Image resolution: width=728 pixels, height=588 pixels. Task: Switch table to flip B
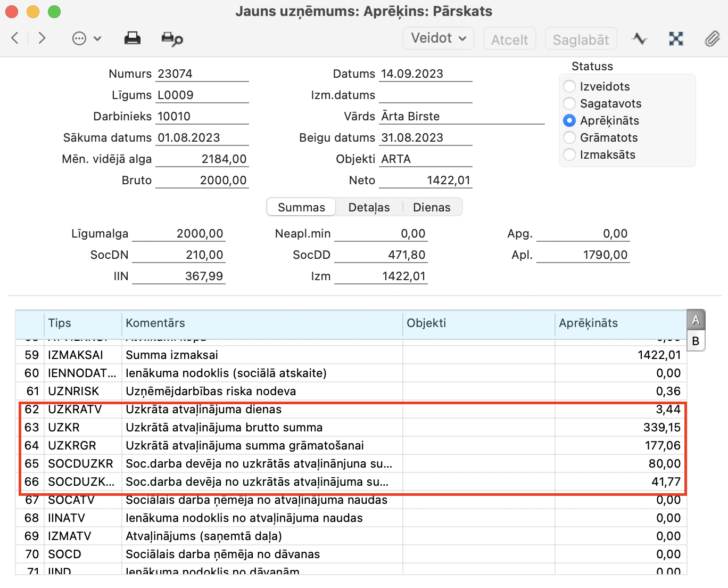696,341
